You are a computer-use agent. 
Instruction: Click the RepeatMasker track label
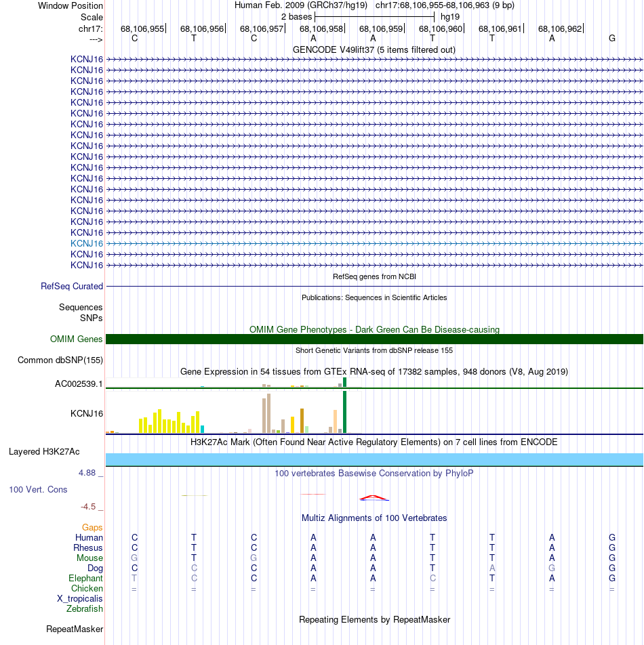(75, 629)
